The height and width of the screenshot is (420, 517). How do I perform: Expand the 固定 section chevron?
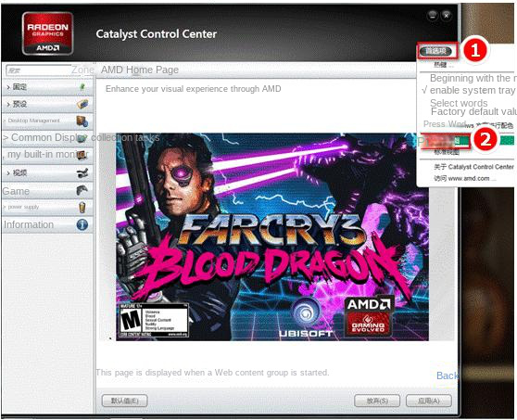(8, 87)
